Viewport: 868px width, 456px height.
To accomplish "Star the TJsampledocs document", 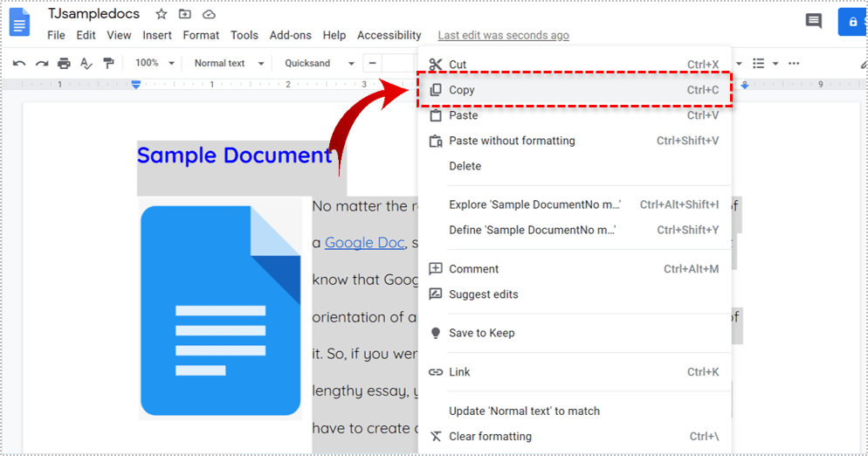I will 161,15.
